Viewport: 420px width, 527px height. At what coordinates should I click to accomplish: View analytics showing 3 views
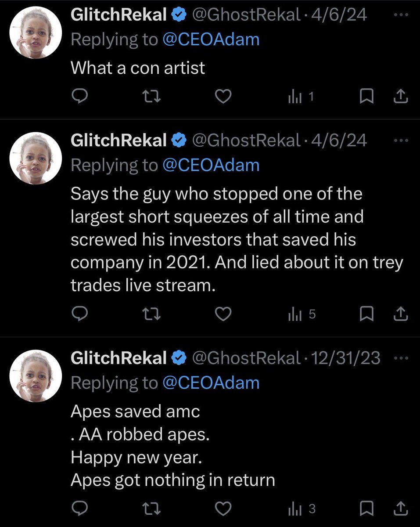click(301, 509)
